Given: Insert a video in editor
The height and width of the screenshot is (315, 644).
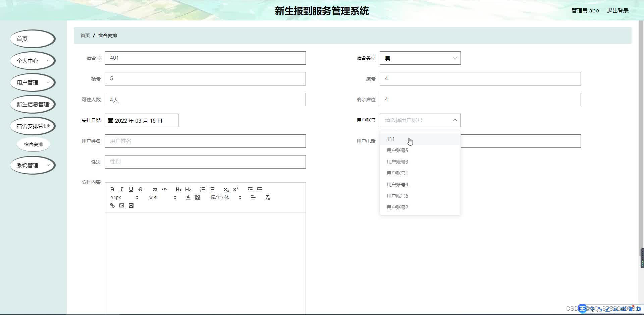Looking at the screenshot, I should click(131, 205).
